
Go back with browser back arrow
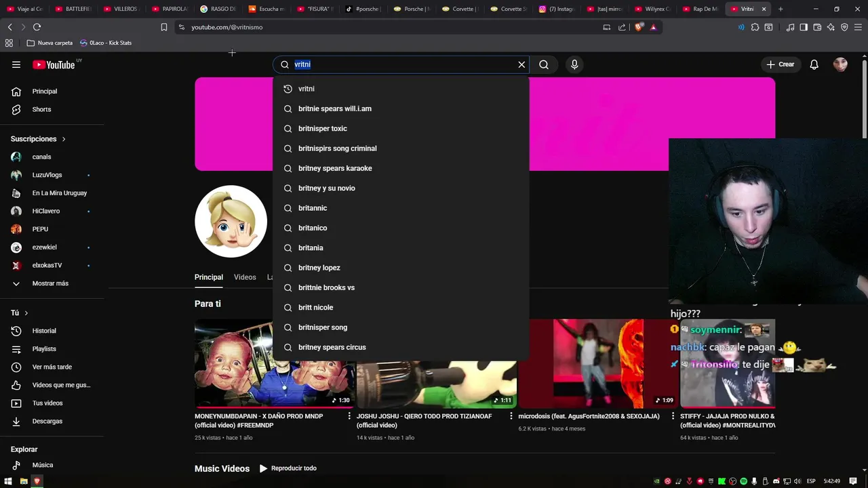[9, 27]
